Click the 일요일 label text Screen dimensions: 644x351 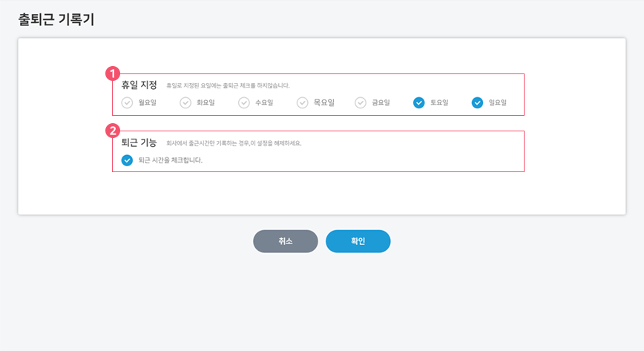[497, 102]
